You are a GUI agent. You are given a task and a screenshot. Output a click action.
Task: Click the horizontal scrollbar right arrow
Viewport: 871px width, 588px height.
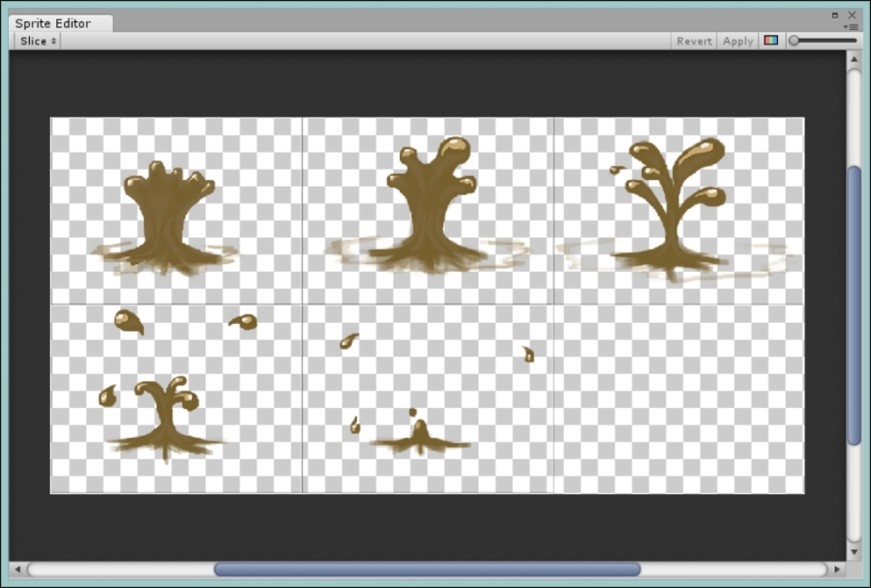pos(836,569)
